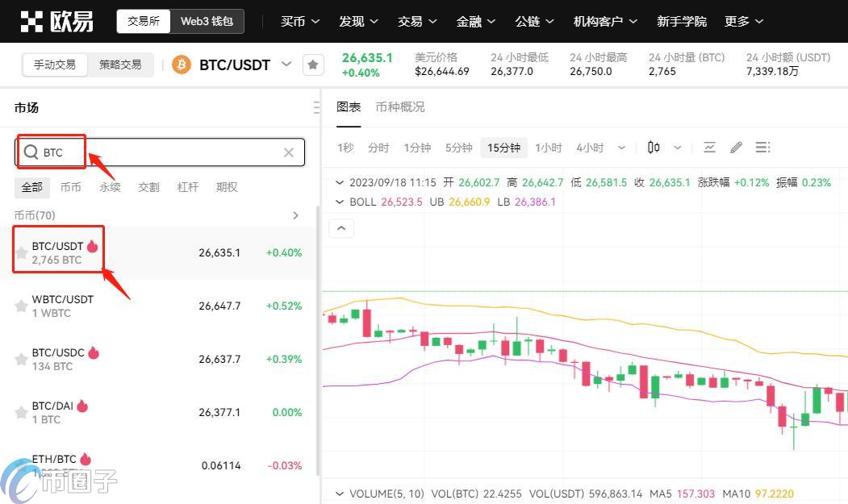The width and height of the screenshot is (848, 504).
Task: Clear the BTC search with the X icon
Action: point(289,152)
